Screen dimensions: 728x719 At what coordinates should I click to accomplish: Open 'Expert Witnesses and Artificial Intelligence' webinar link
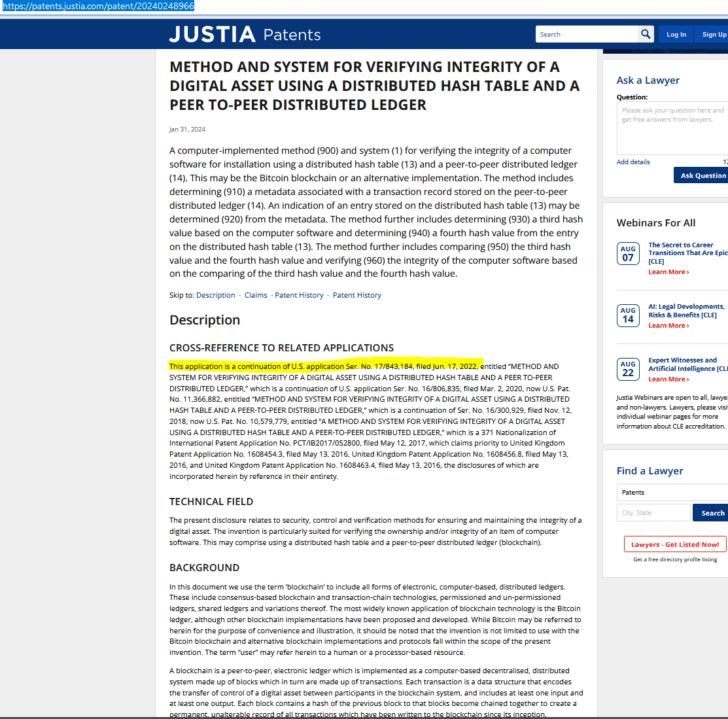tap(687, 364)
